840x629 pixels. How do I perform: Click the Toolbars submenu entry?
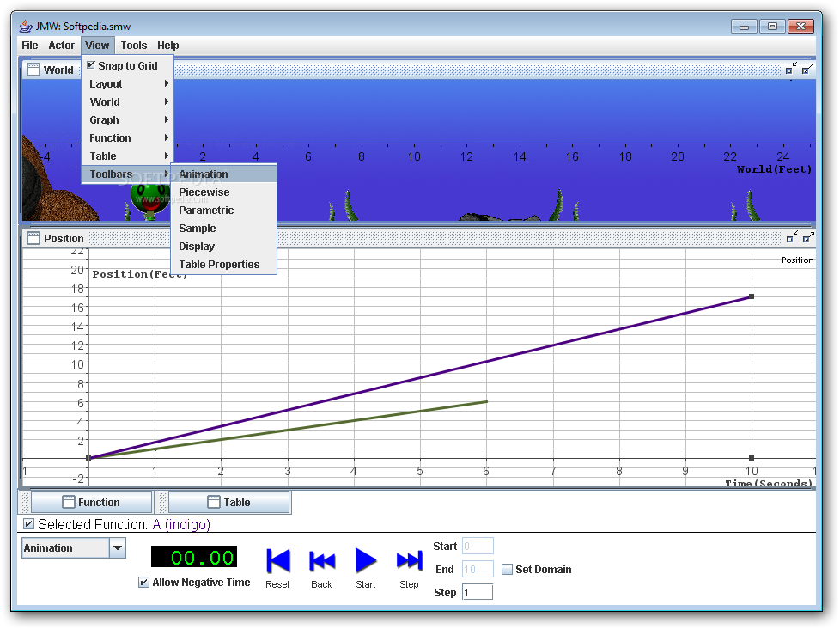click(127, 174)
